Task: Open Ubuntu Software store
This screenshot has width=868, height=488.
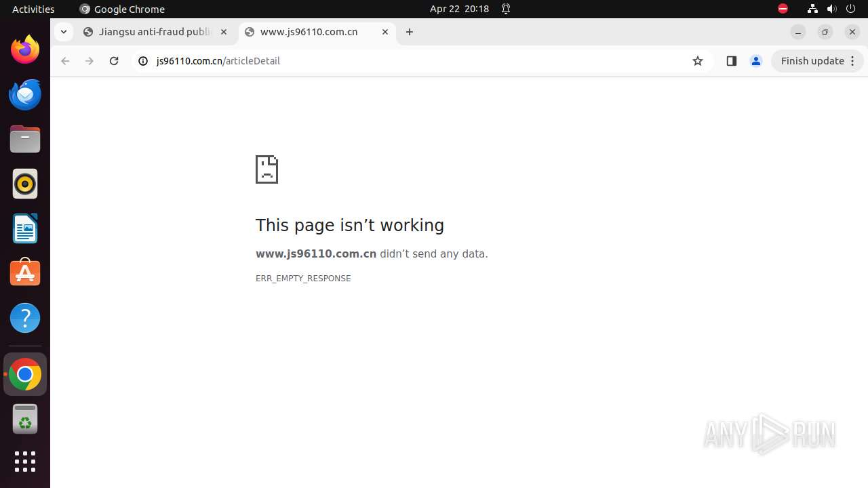Action: pos(25,273)
